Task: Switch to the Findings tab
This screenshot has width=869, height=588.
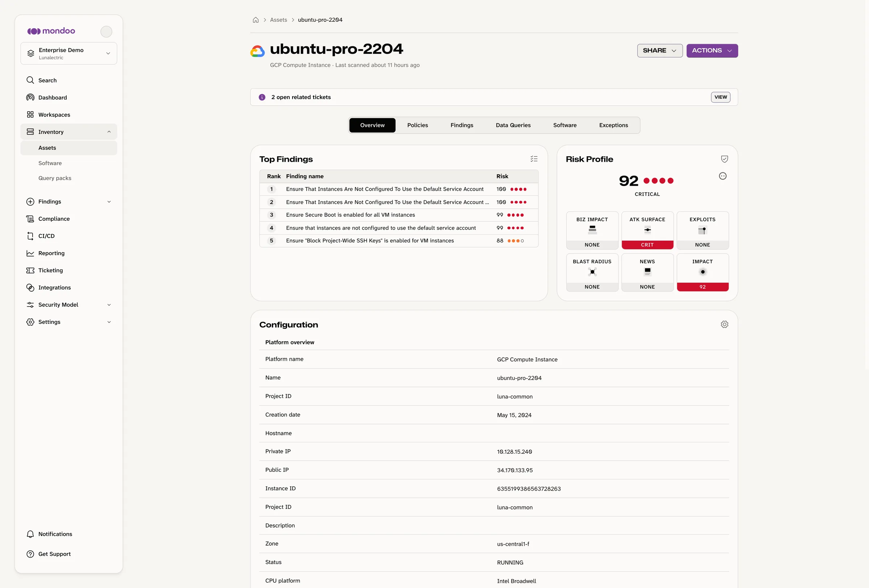Action: point(462,125)
